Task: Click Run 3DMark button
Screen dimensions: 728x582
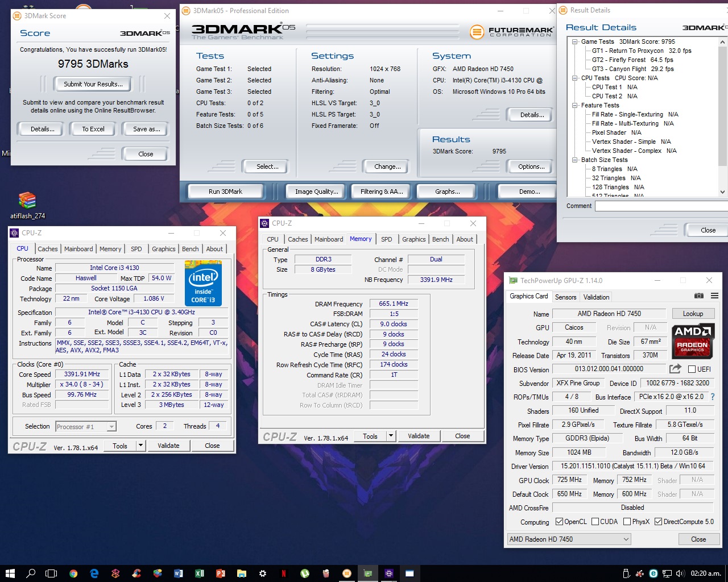Action: pos(225,192)
